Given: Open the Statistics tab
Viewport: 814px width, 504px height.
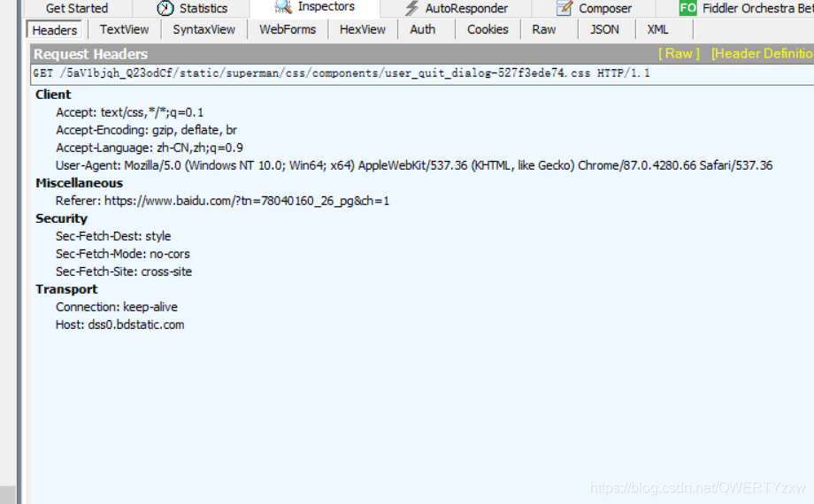Looking at the screenshot, I should point(191,8).
